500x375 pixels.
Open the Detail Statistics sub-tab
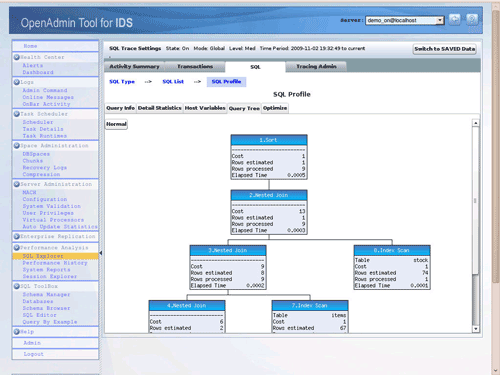click(x=160, y=108)
